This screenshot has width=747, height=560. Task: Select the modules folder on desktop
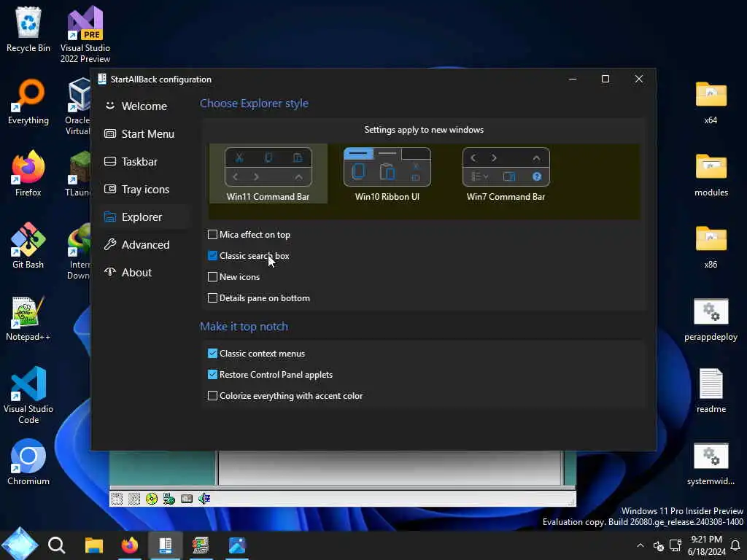(x=711, y=174)
